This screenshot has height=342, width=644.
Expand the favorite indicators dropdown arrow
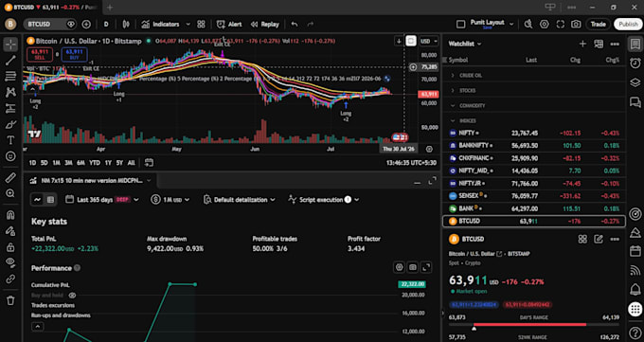[x=188, y=25]
